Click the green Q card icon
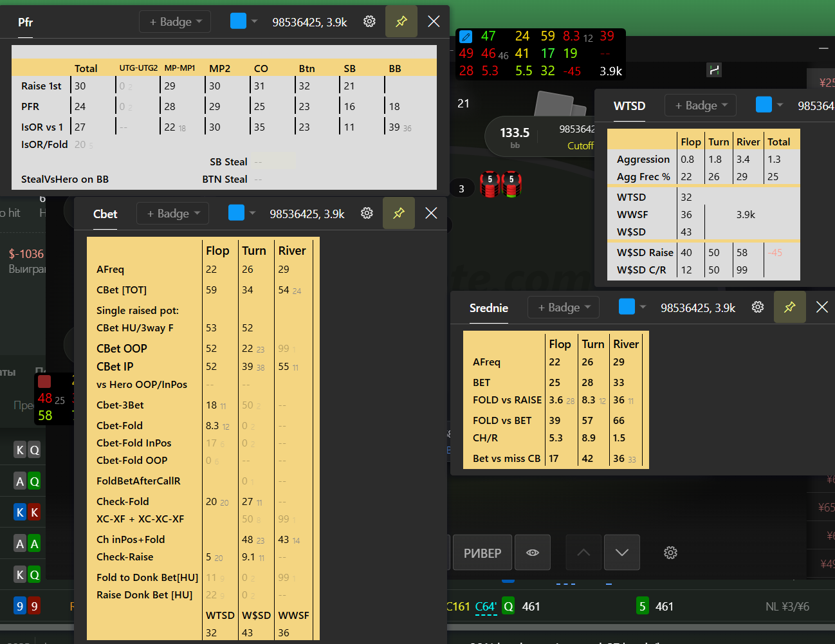The width and height of the screenshot is (835, 644). [x=508, y=606]
